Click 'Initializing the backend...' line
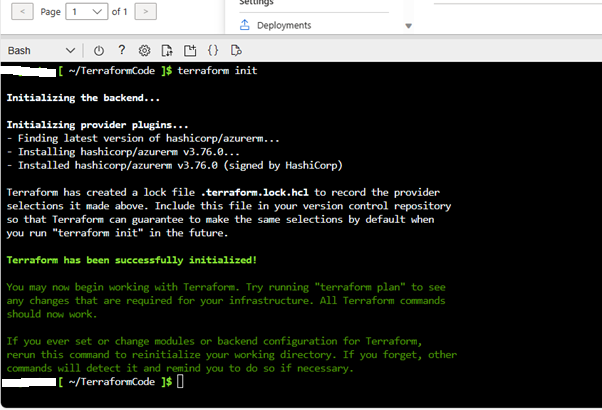The width and height of the screenshot is (602, 410). [x=83, y=98]
